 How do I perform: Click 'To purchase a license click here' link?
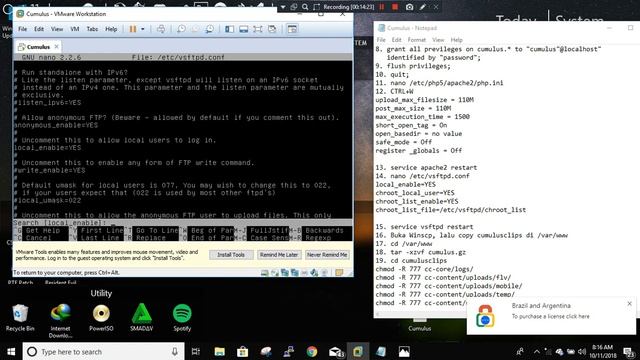[x=551, y=316]
